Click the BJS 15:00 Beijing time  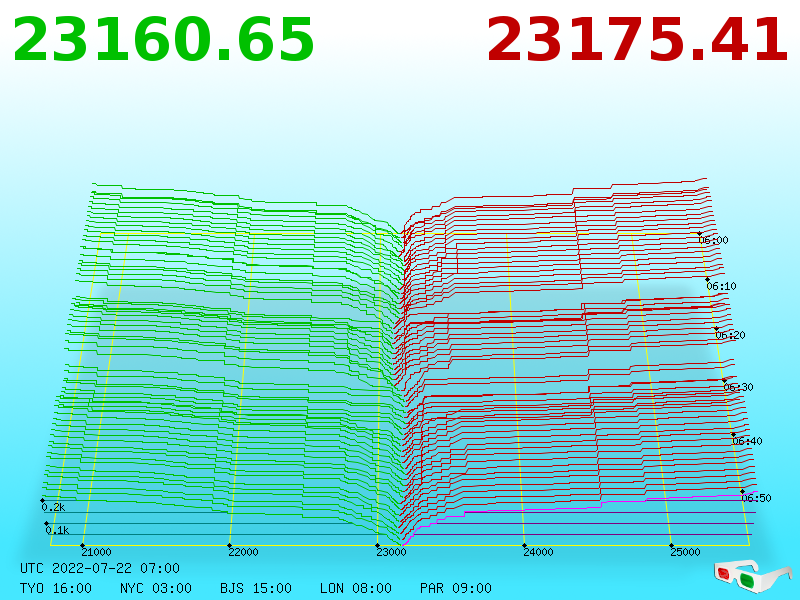pos(256,588)
